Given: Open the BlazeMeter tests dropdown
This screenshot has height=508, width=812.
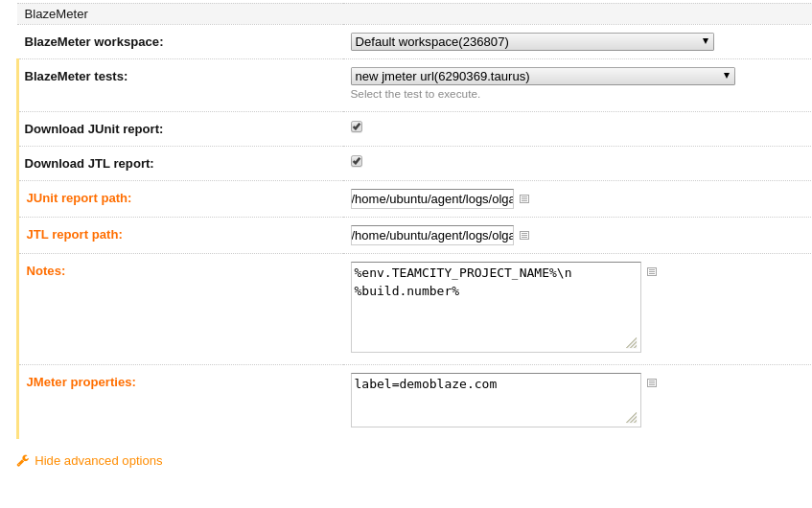Looking at the screenshot, I should point(542,76).
